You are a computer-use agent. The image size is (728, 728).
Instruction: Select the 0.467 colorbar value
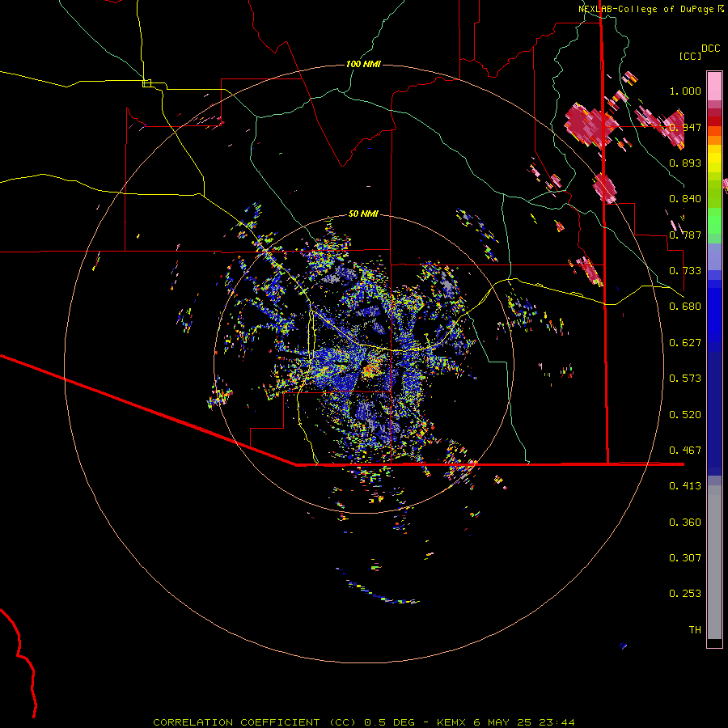click(685, 451)
